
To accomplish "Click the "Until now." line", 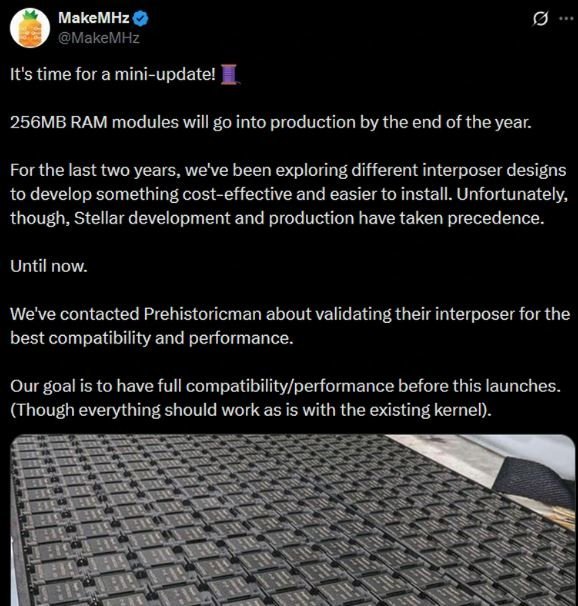I will pyautogui.click(x=49, y=266).
